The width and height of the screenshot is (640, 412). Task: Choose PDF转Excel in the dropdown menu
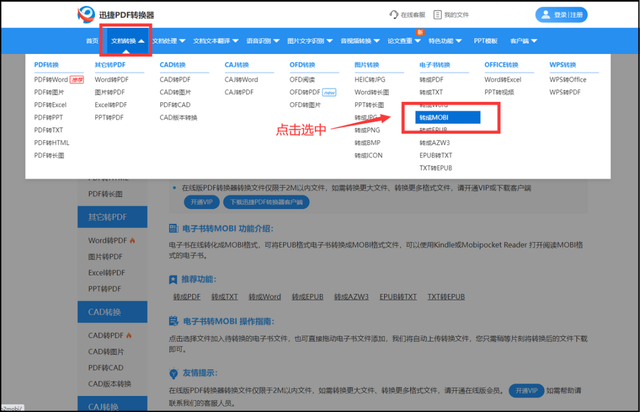[50, 105]
